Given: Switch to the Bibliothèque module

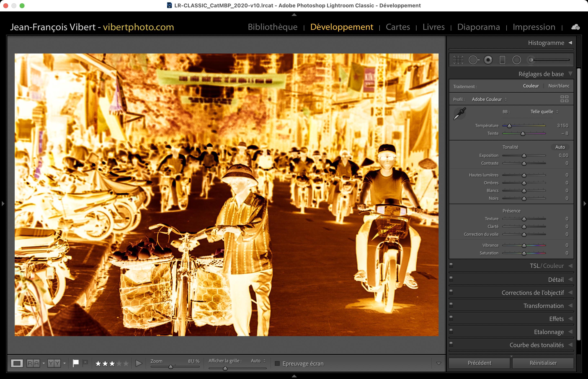Looking at the screenshot, I should [273, 27].
